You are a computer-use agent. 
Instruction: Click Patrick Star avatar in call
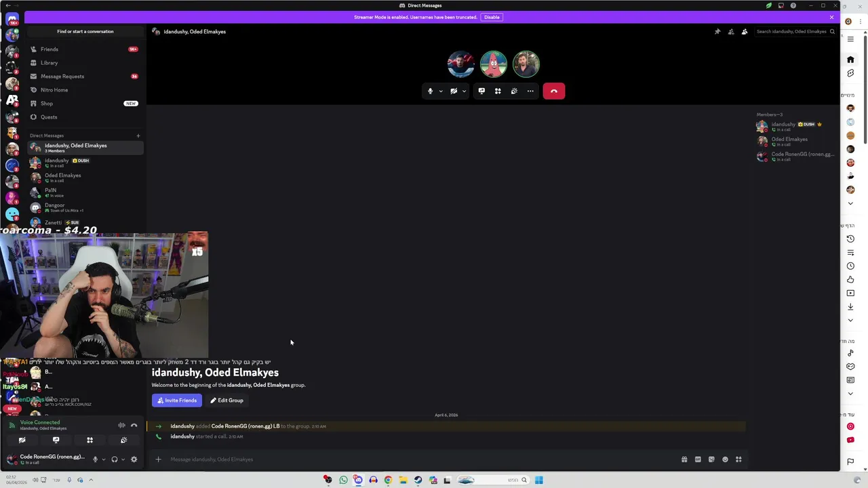(494, 64)
